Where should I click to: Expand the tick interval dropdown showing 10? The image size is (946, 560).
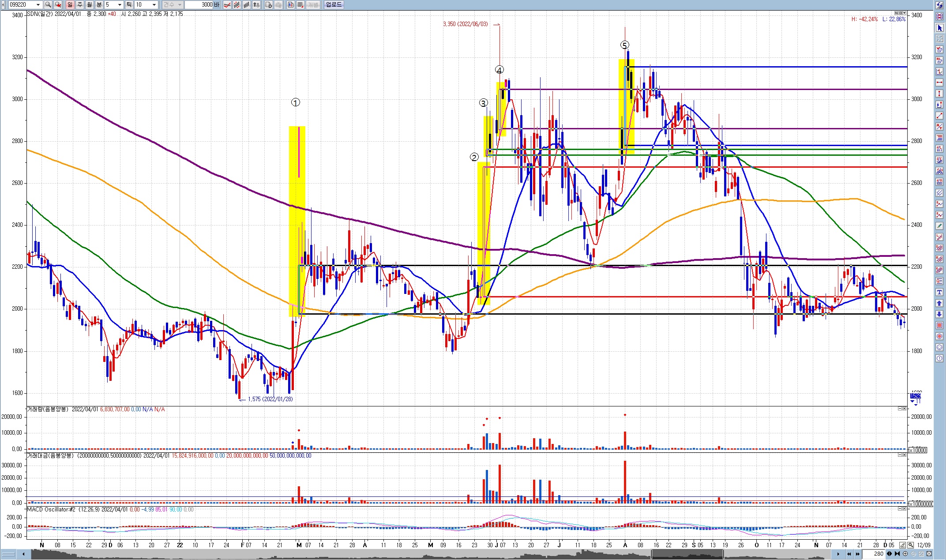154,4
